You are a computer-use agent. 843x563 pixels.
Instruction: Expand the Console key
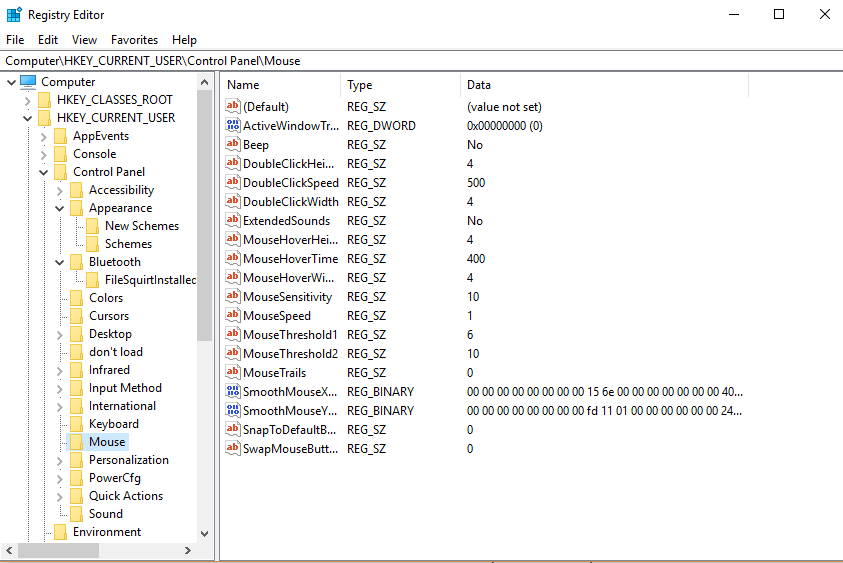pos(44,155)
